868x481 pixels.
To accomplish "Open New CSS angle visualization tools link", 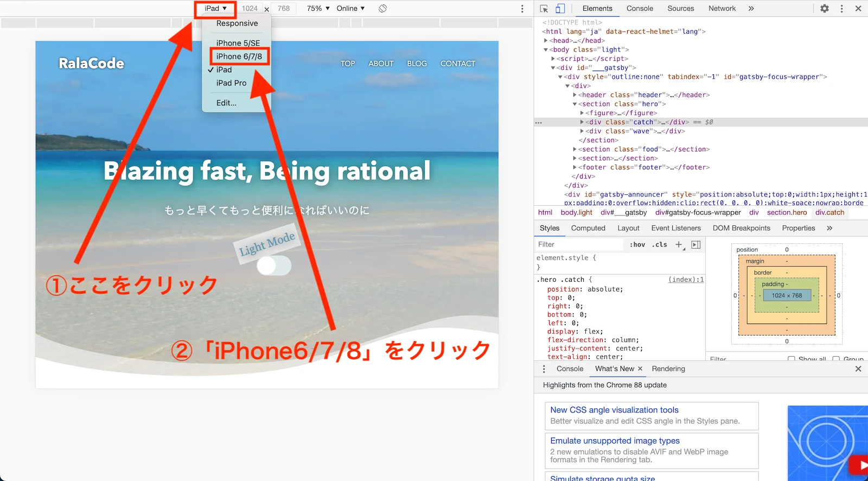I will (x=614, y=410).
